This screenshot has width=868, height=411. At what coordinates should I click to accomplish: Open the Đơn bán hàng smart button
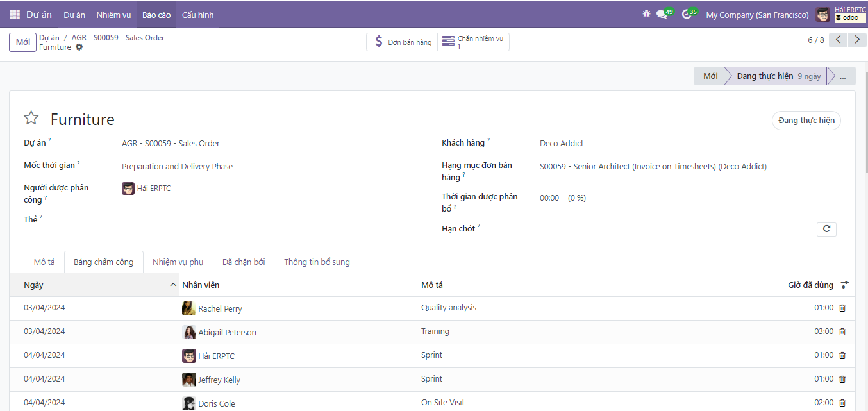pos(402,42)
